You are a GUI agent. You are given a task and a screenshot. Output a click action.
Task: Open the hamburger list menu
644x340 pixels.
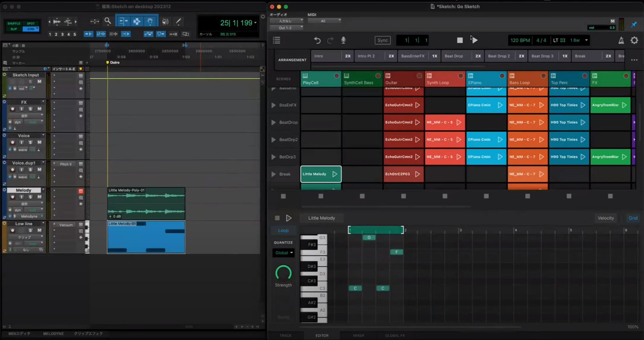(x=277, y=40)
